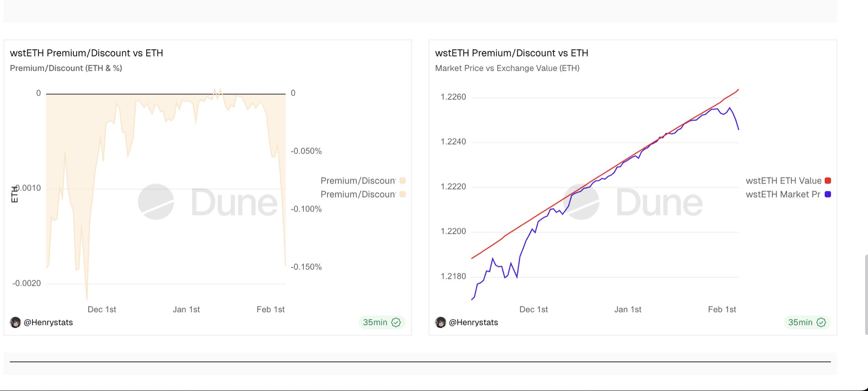Click Henrystats avatar under Market Price vs Exchange chart

coord(440,323)
